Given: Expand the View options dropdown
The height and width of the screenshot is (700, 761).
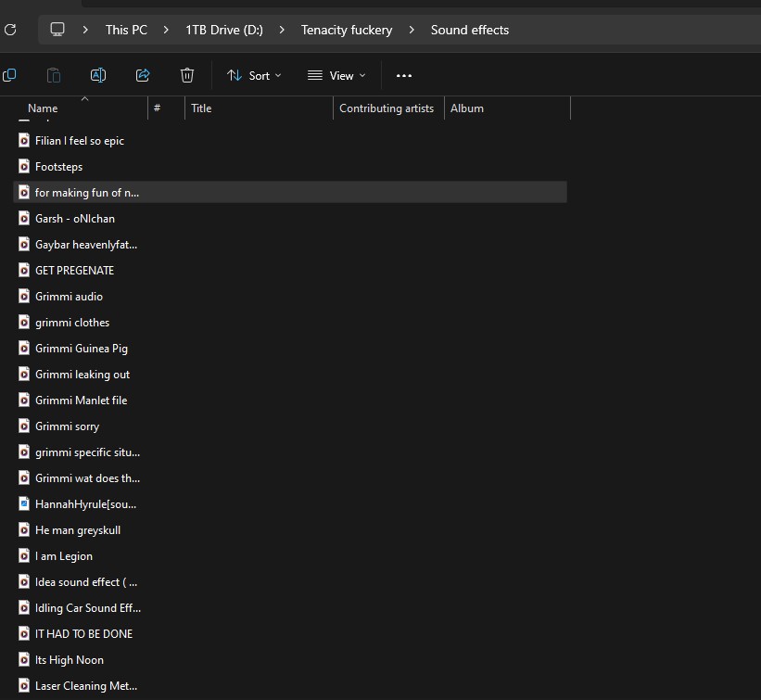Looking at the screenshot, I should coord(336,76).
